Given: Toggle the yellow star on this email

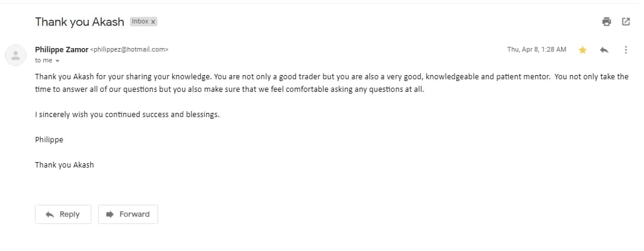Looking at the screenshot, I should (582, 50).
